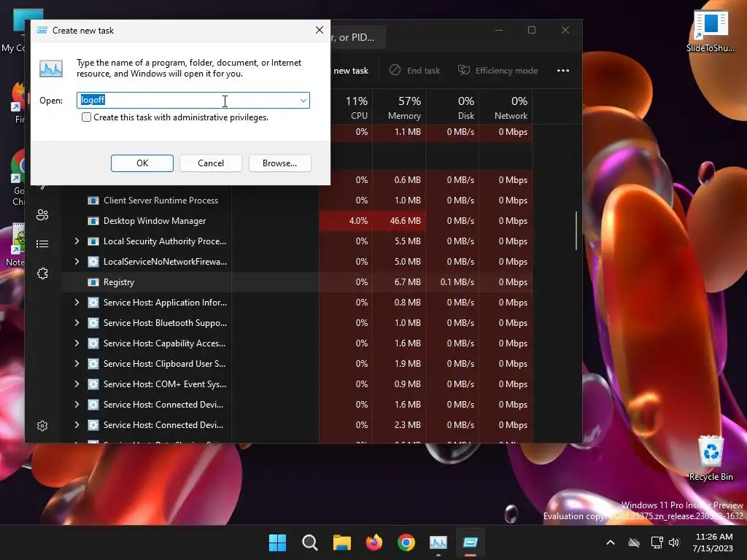747x560 pixels.
Task: Select the Desktop Window Manager row
Action: [298, 221]
